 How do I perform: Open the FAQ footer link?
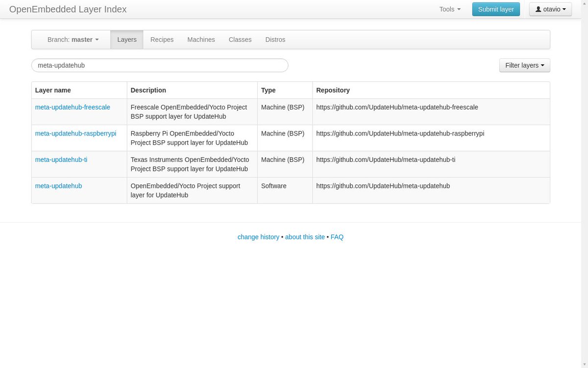pyautogui.click(x=337, y=237)
